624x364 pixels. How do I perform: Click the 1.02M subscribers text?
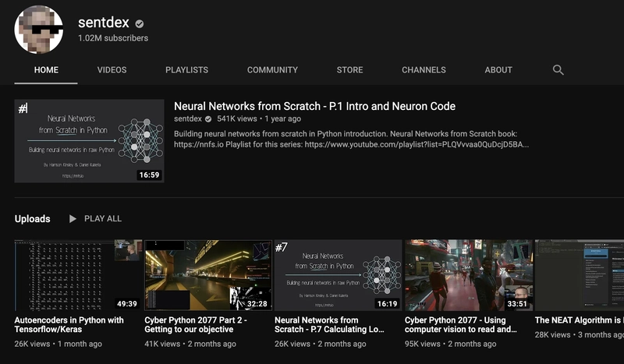point(113,38)
